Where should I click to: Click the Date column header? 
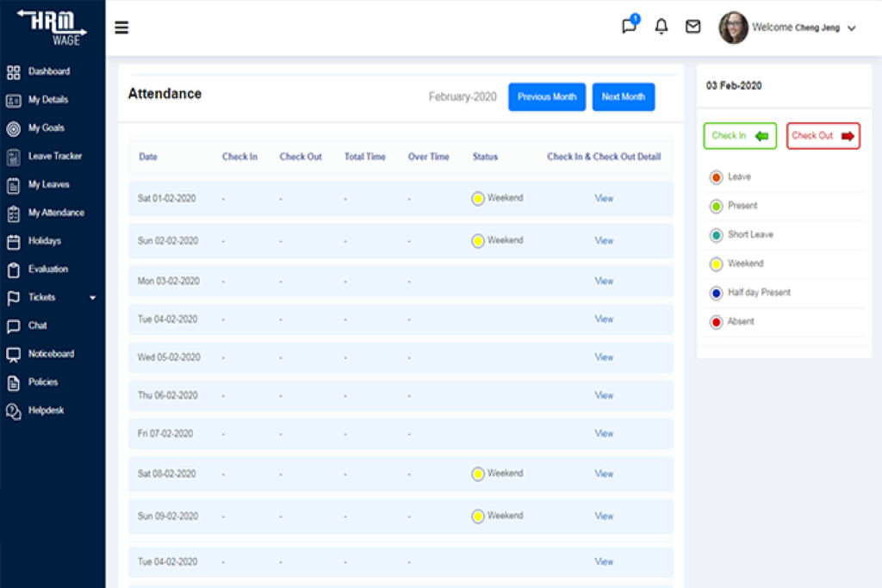tap(148, 157)
